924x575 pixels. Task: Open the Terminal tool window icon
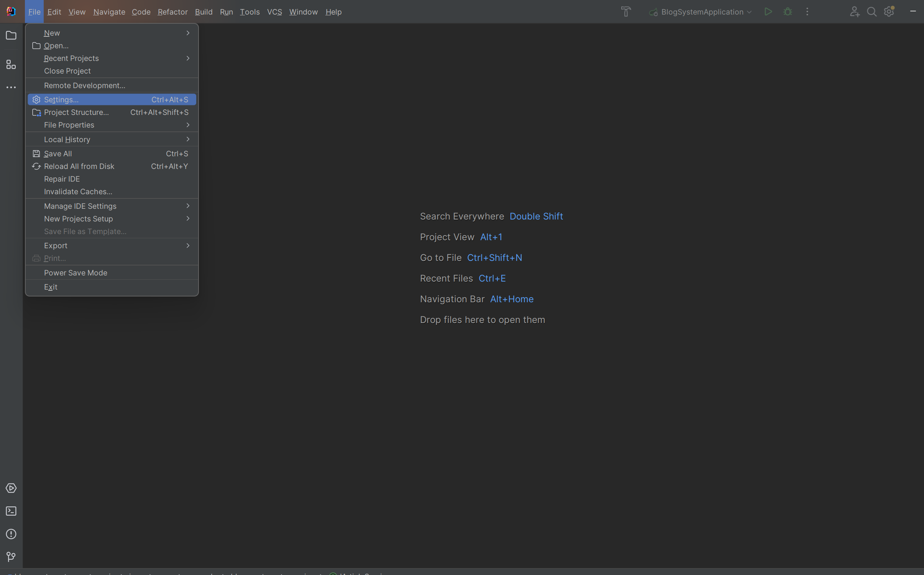(x=11, y=511)
